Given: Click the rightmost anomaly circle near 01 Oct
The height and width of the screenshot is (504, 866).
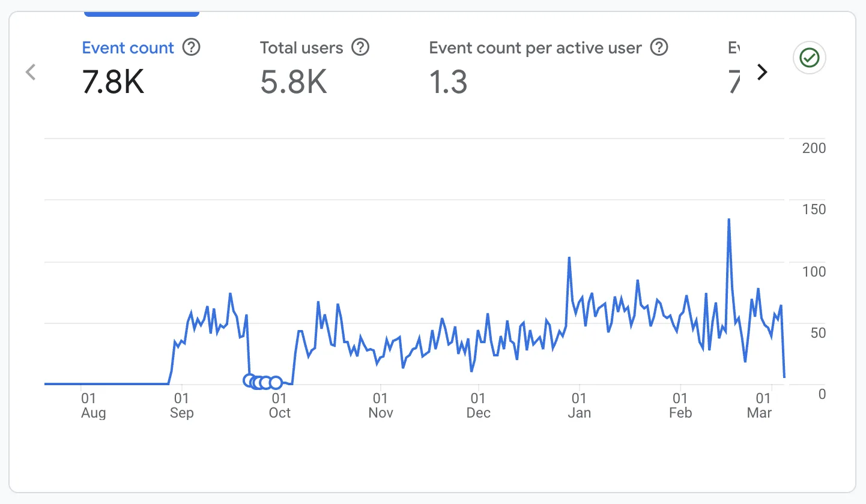Looking at the screenshot, I should point(276,383).
